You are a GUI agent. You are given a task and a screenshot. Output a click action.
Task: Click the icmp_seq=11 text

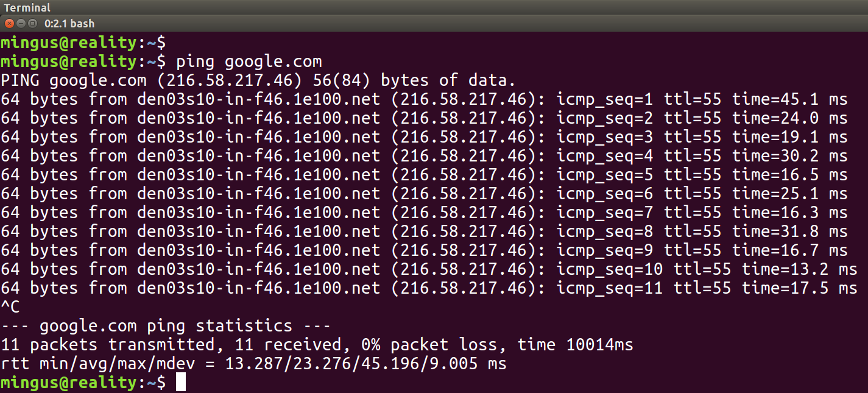tap(610, 288)
